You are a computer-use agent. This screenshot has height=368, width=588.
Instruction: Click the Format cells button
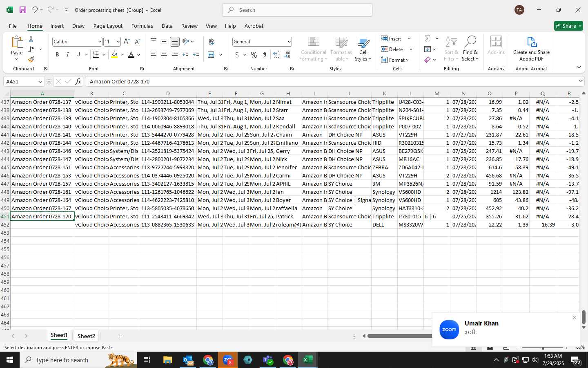click(395, 60)
